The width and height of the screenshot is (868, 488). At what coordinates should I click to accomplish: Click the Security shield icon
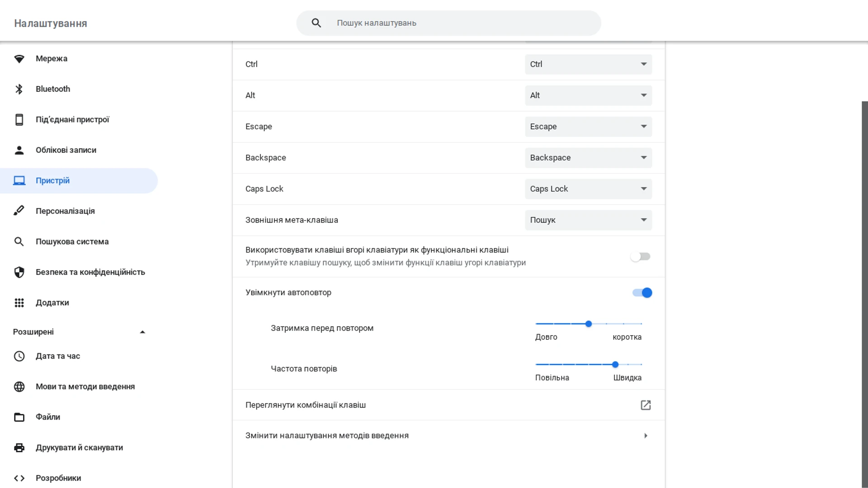point(19,272)
